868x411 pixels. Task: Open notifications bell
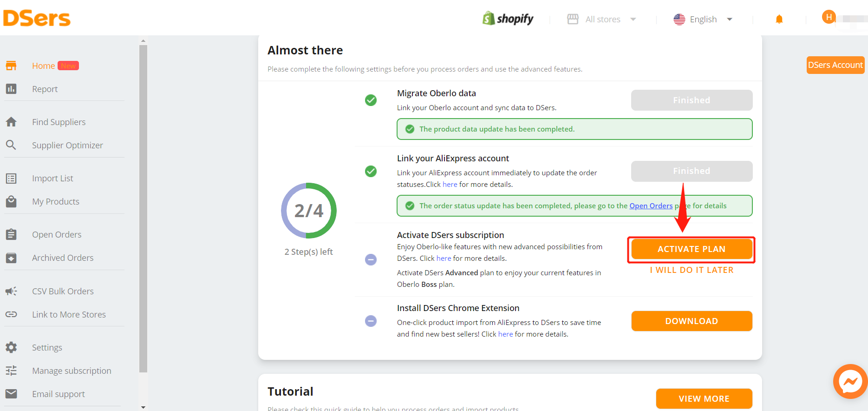(779, 19)
